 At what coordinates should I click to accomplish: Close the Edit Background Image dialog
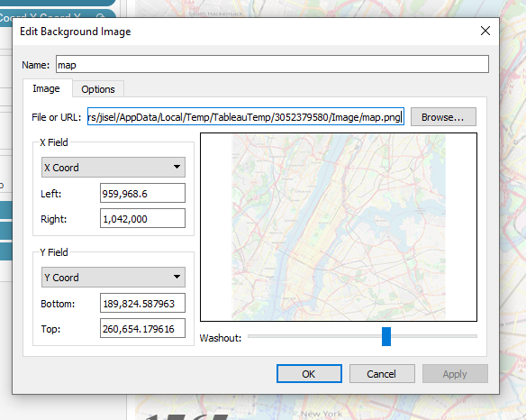(485, 31)
